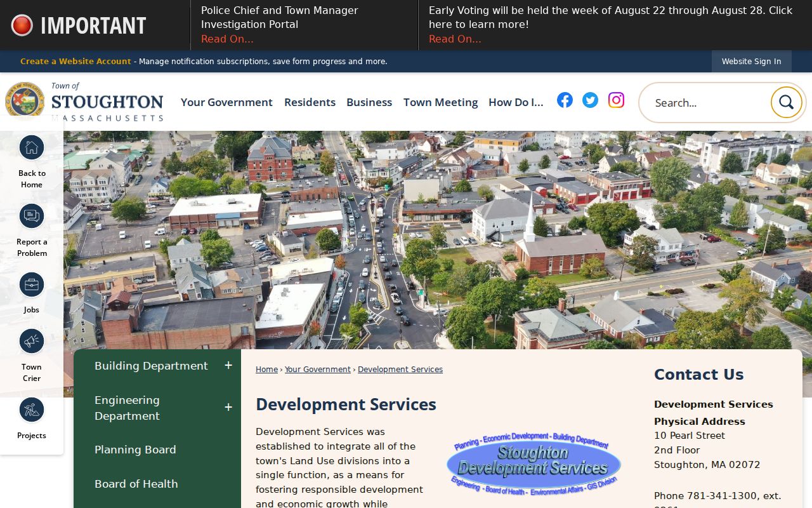Click the Contact Us heading
812x508 pixels.
pos(698,375)
